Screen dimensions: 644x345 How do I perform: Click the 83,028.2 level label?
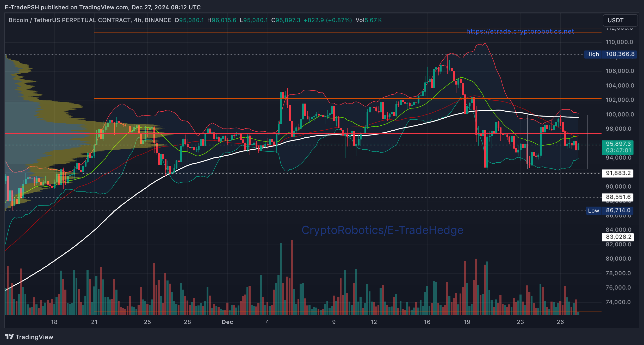pos(618,237)
